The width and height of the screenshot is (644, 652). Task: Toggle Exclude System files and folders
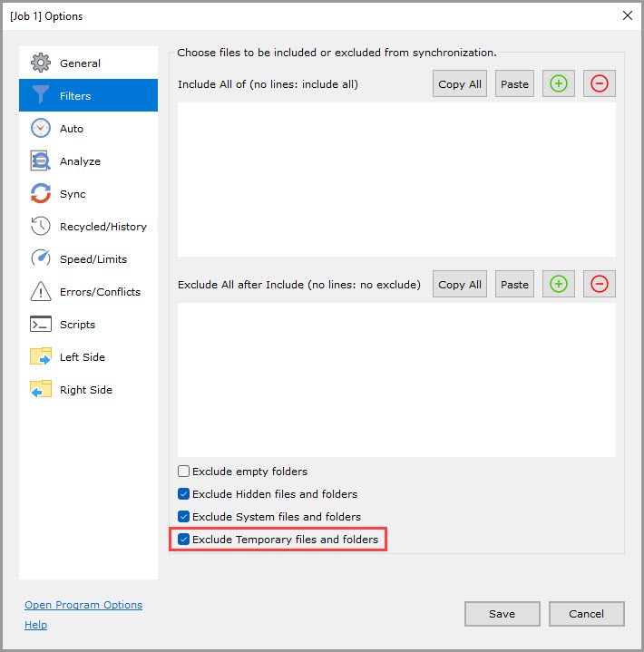(x=184, y=517)
